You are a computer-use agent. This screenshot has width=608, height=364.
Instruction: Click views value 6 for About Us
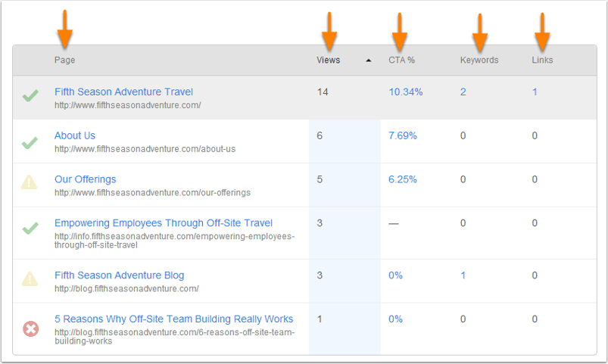[320, 135]
